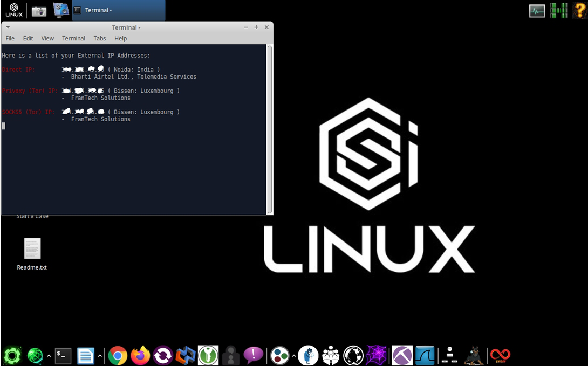Open the Edit menu in Terminal
The width and height of the screenshot is (588, 366).
click(28, 38)
